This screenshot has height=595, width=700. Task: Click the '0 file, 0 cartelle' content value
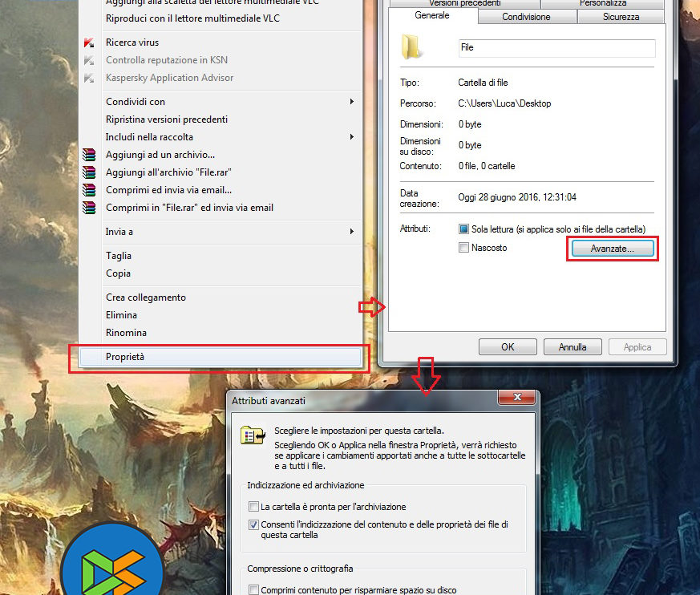[x=487, y=166]
